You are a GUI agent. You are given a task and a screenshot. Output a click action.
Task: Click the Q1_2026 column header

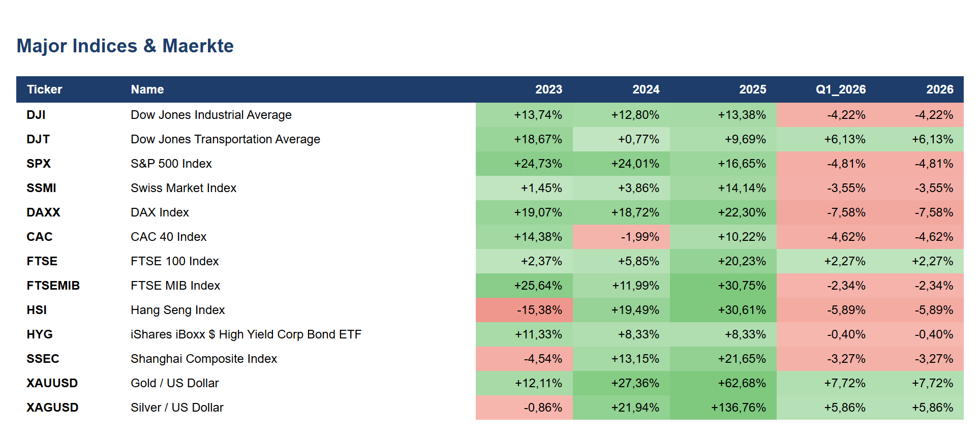(x=841, y=89)
